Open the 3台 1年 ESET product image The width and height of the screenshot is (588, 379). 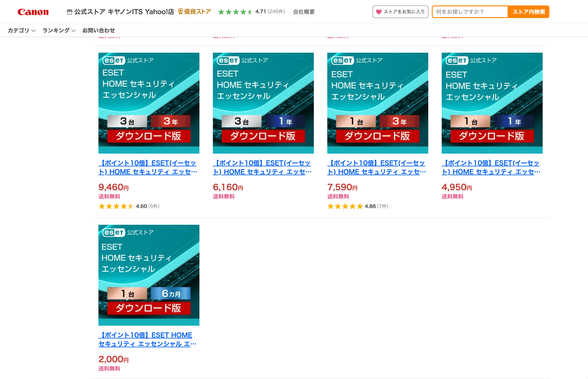tap(263, 103)
